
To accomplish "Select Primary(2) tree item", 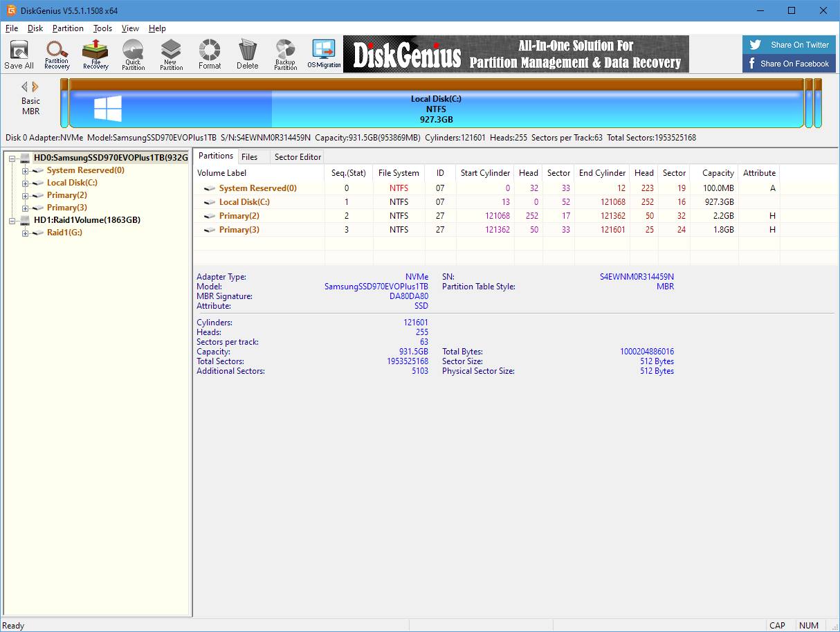I will click(67, 195).
